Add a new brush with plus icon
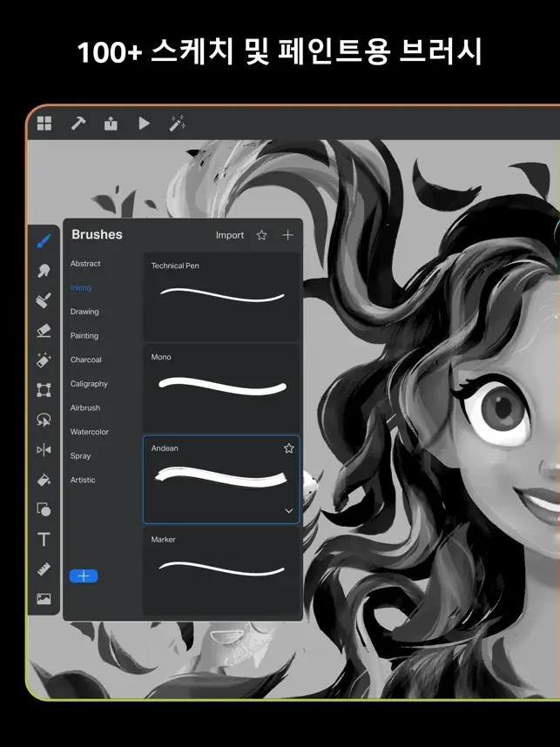This screenshot has height=747, width=560. [x=287, y=235]
